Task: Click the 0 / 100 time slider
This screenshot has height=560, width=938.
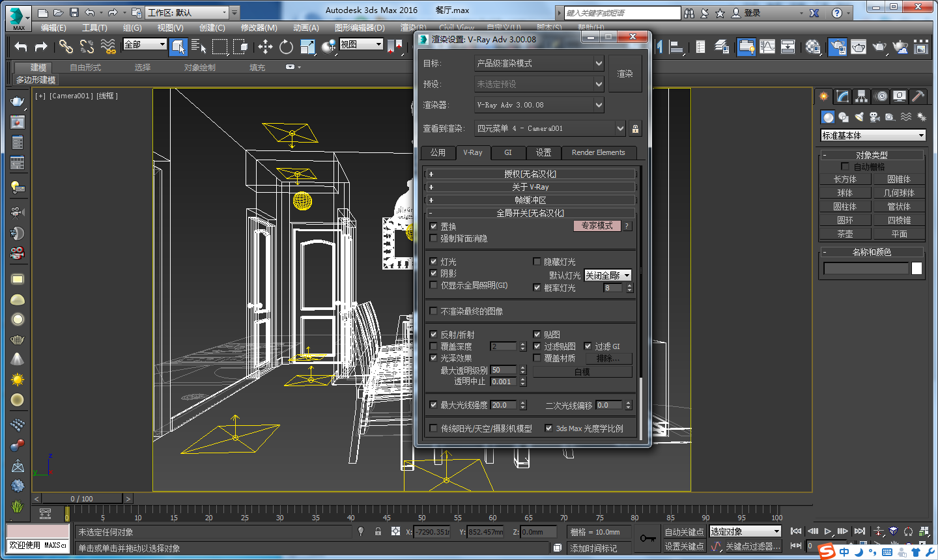Action: [82, 499]
